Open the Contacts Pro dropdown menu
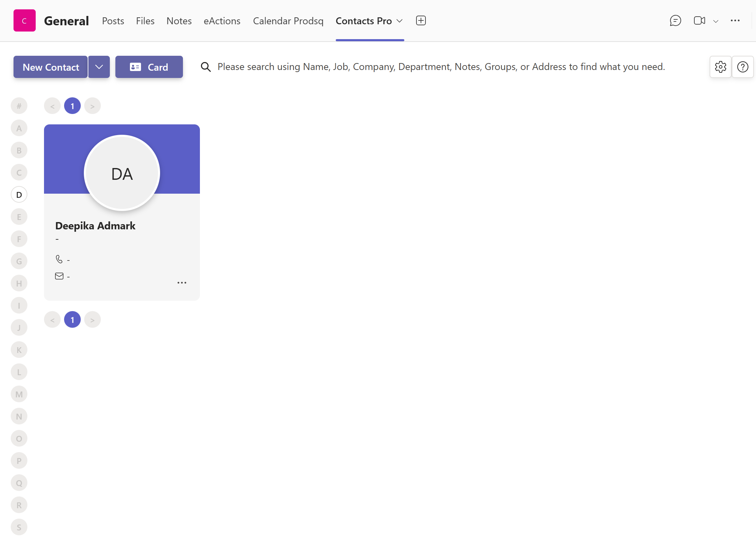This screenshot has width=756, height=537. [x=400, y=21]
